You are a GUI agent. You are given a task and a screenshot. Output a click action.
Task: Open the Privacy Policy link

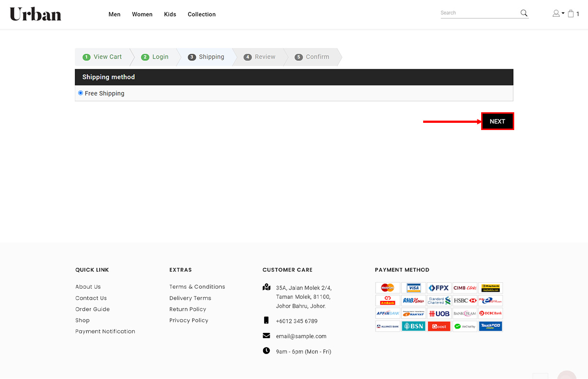(189, 320)
